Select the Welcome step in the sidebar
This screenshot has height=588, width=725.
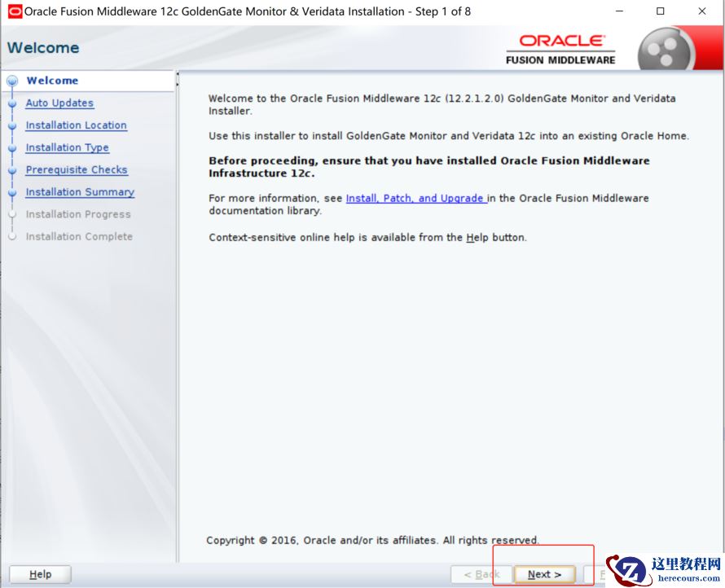pyautogui.click(x=52, y=81)
